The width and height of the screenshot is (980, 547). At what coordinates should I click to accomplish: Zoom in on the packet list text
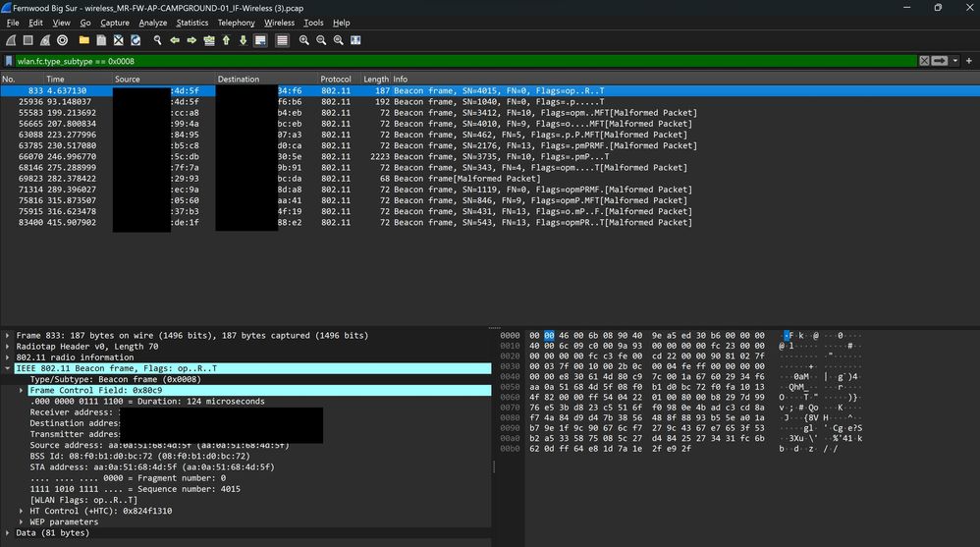click(304, 40)
